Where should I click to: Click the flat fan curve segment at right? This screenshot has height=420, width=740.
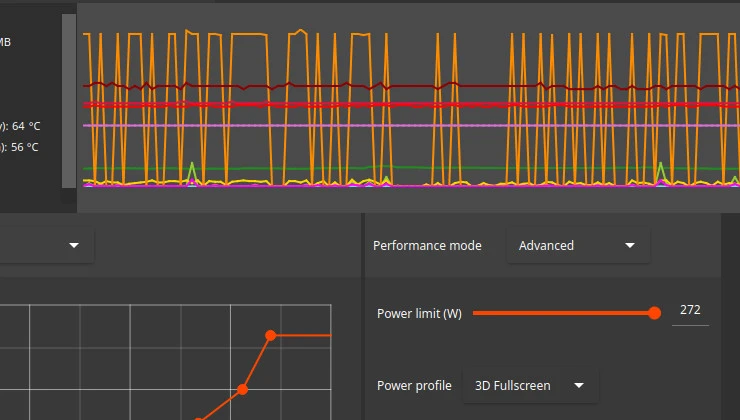(x=302, y=336)
